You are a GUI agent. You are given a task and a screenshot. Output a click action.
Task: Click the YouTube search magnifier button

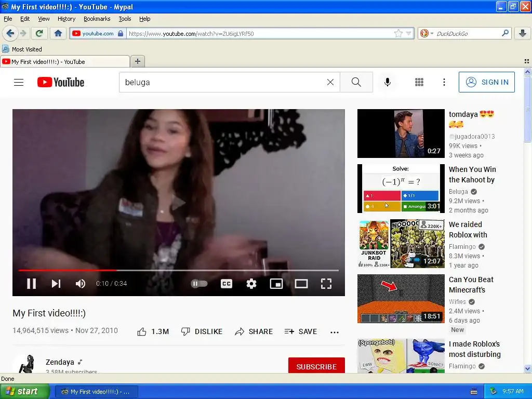(x=356, y=82)
